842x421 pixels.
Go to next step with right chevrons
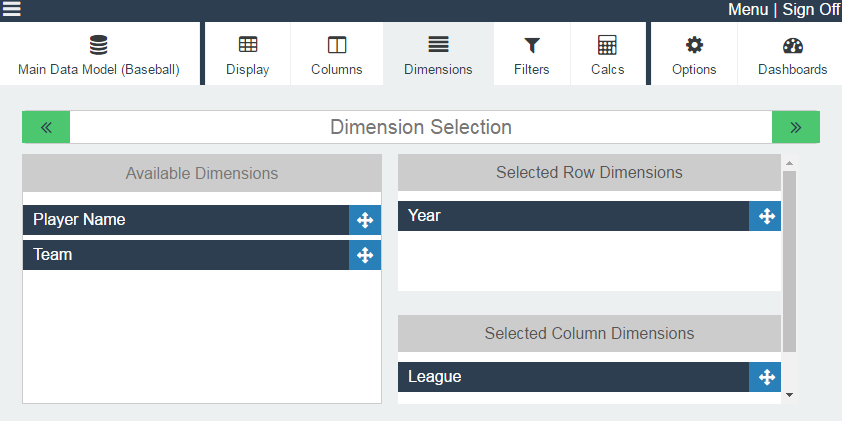tap(796, 127)
